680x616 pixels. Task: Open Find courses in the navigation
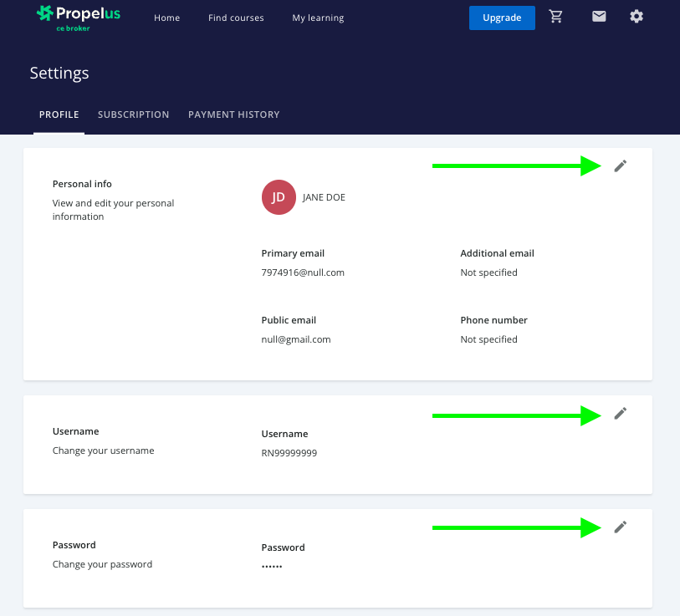point(236,18)
